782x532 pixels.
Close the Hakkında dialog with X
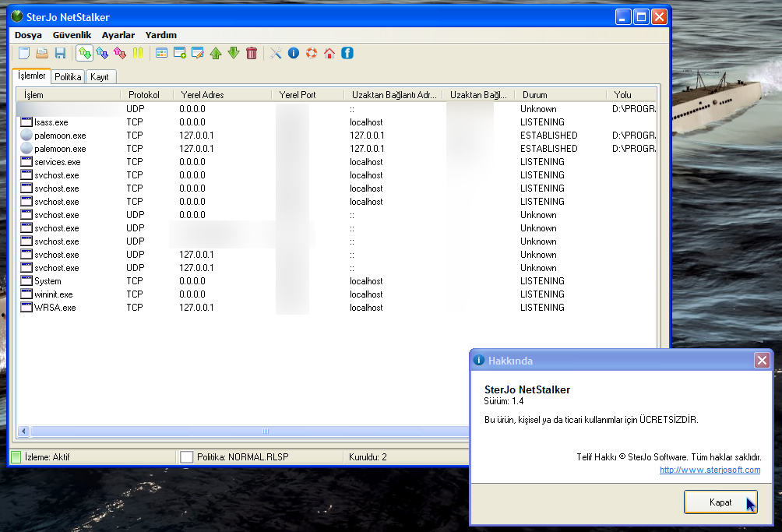[x=762, y=360]
